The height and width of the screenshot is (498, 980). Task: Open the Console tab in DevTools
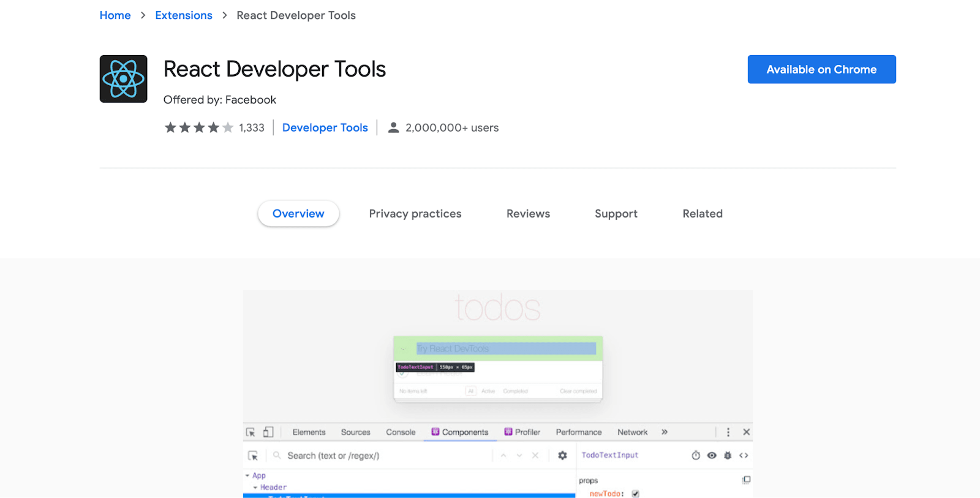[401, 432]
